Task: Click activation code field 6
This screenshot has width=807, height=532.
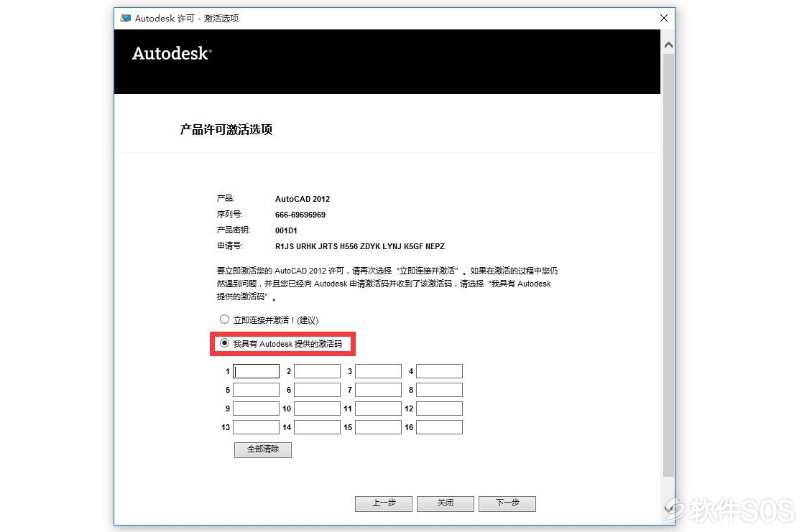Action: point(317,390)
